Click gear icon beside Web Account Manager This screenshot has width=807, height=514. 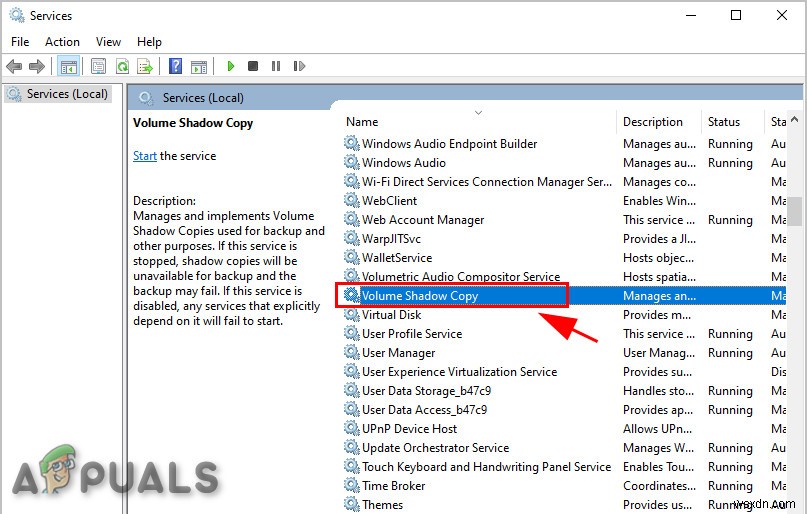(x=352, y=219)
